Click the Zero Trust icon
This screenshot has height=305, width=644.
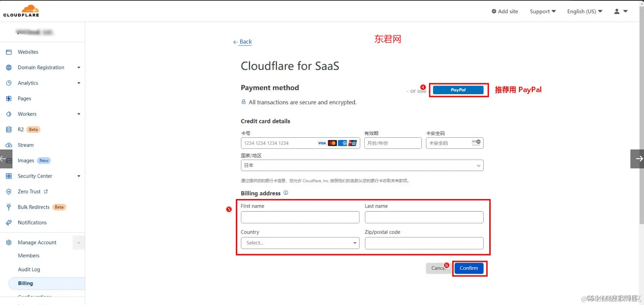click(x=9, y=191)
